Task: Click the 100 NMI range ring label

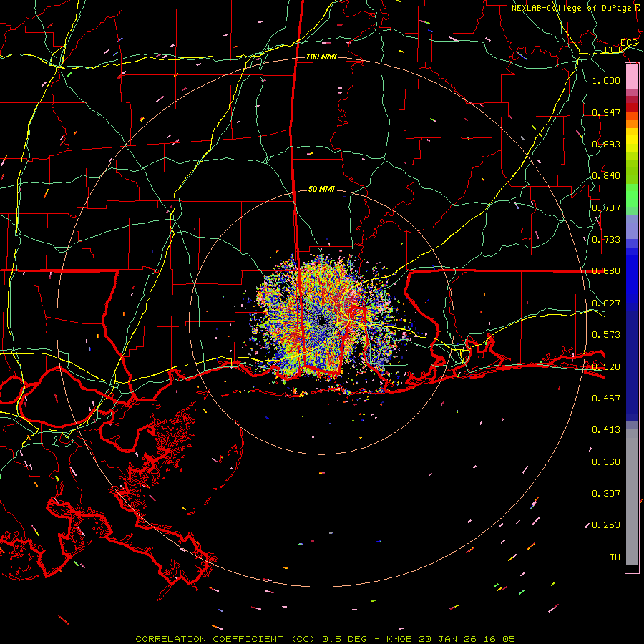Action: pyautogui.click(x=321, y=57)
